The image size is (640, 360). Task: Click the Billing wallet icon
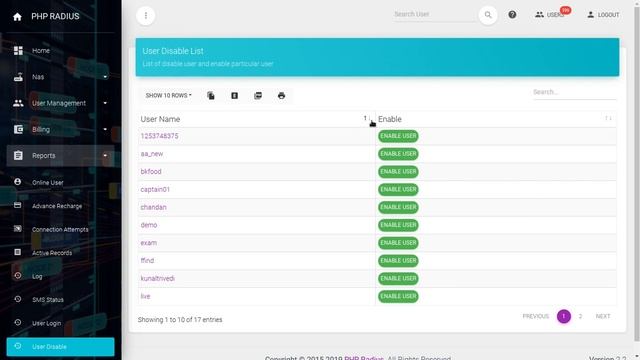[18, 129]
